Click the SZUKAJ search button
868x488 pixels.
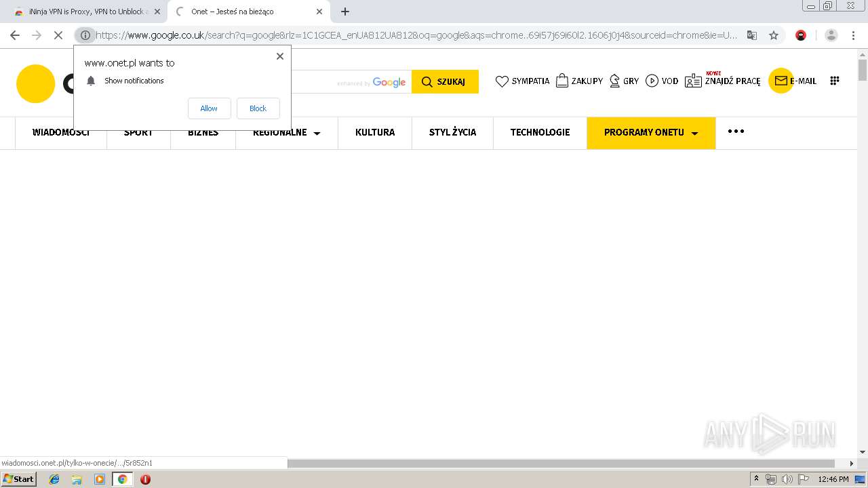pos(445,81)
